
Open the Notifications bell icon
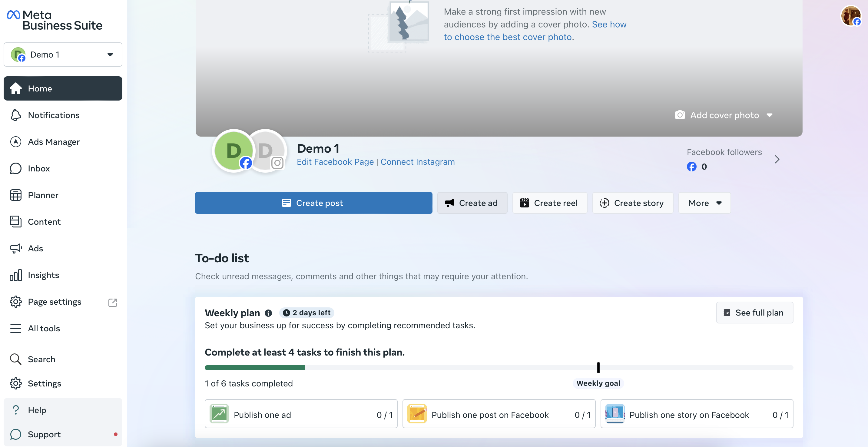[15, 115]
